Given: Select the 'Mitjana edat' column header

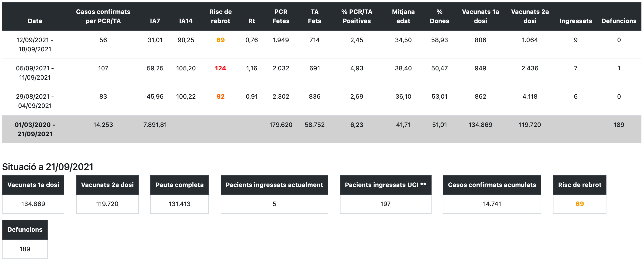Looking at the screenshot, I should [x=403, y=16].
